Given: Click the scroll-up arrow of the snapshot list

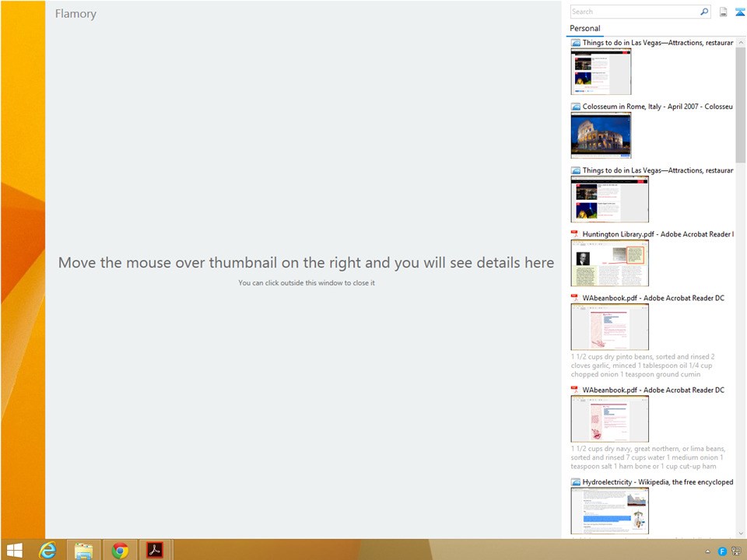Looking at the screenshot, I should tap(740, 42).
